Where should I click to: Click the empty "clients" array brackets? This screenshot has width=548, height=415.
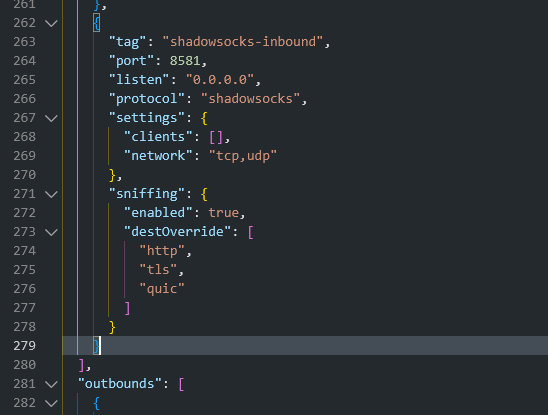(x=216, y=137)
